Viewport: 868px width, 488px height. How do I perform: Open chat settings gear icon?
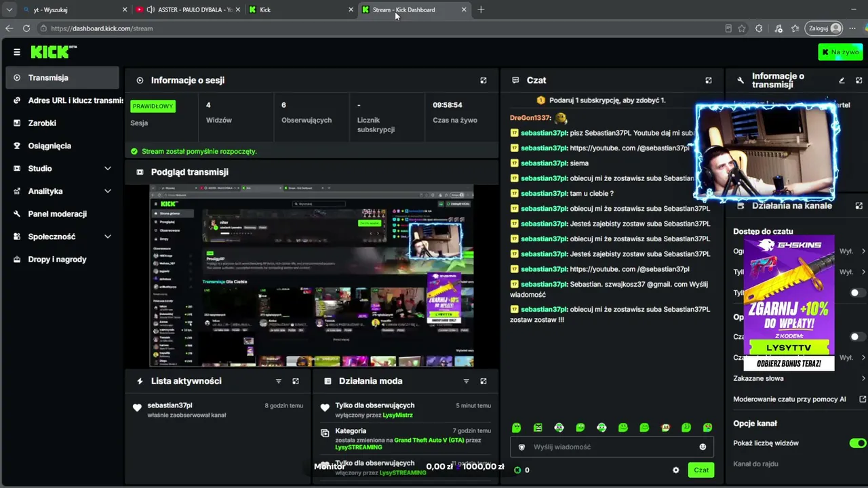[x=675, y=470]
